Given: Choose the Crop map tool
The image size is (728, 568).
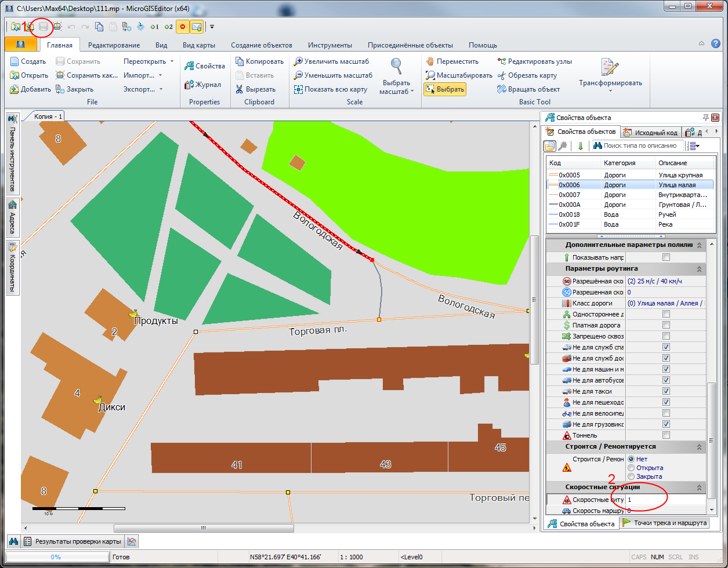Looking at the screenshot, I should (x=527, y=75).
